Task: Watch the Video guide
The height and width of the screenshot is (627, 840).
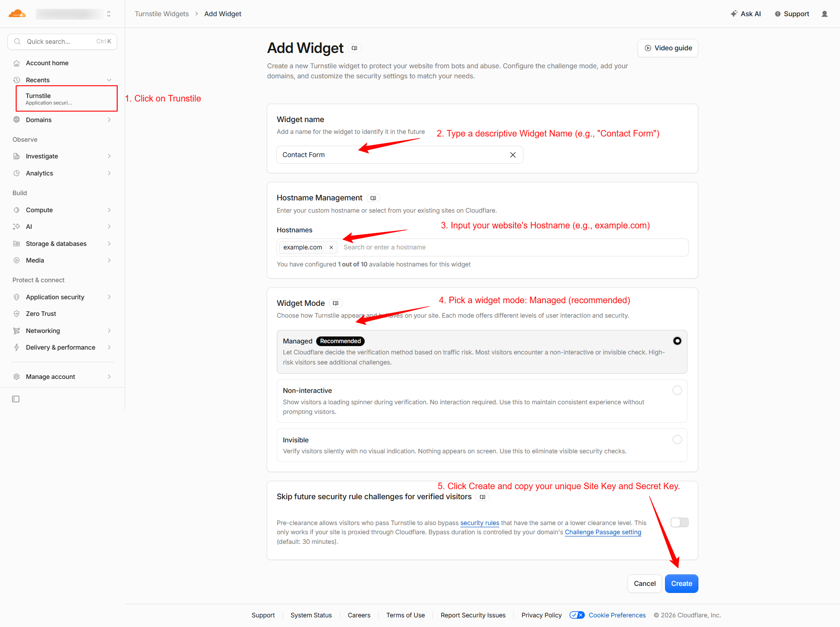Action: click(668, 48)
